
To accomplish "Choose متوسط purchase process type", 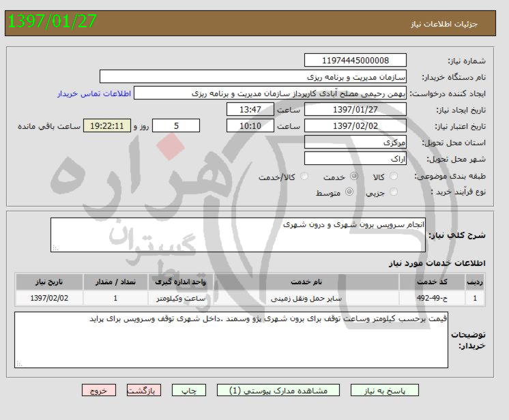I will 349,193.
